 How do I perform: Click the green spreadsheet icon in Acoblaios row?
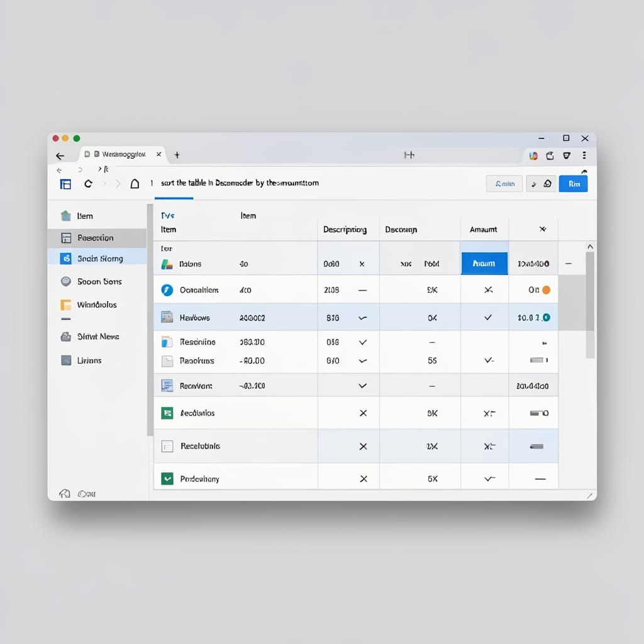point(167,413)
